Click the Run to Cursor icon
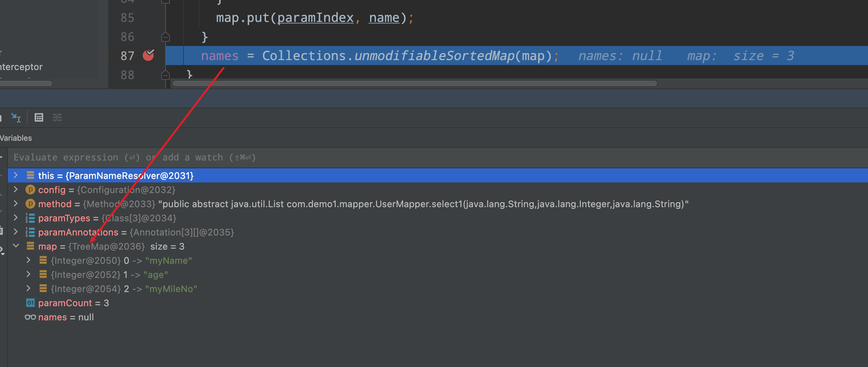Image resolution: width=868 pixels, height=367 pixels. click(x=16, y=117)
